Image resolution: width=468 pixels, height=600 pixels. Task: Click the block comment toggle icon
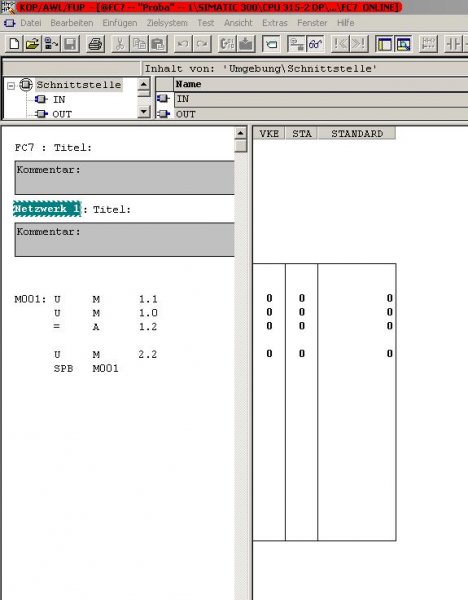coord(271,44)
